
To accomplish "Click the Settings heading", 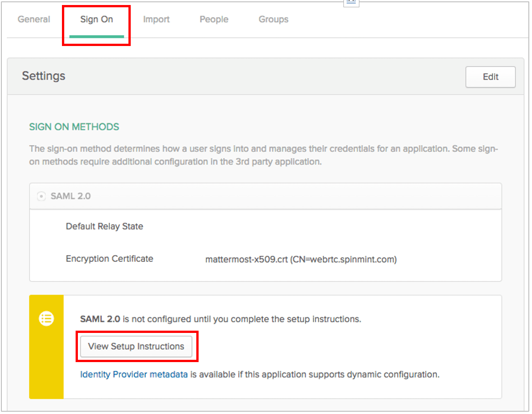I will point(43,76).
